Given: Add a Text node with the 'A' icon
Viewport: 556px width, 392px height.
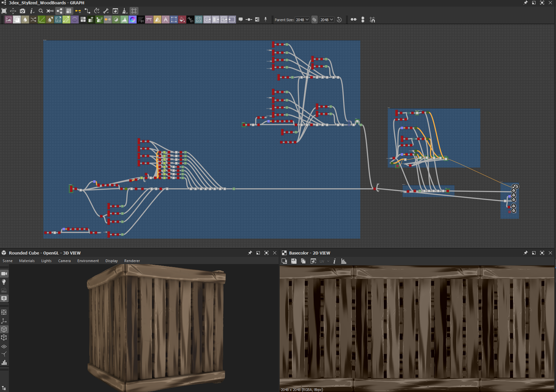Looking at the screenshot, I should (165, 20).
